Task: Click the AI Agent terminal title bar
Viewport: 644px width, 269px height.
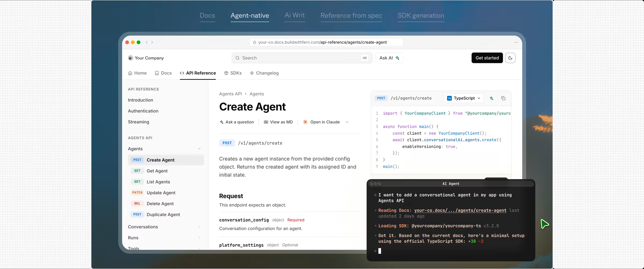Action: click(451, 184)
